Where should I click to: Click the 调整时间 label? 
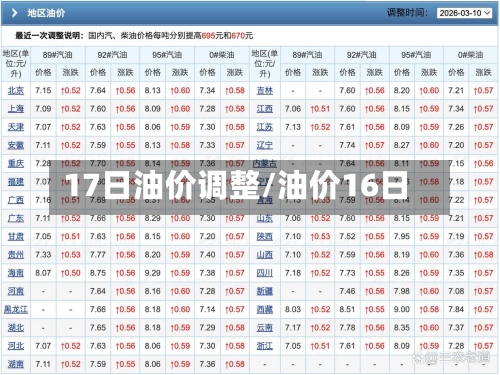coord(407,13)
